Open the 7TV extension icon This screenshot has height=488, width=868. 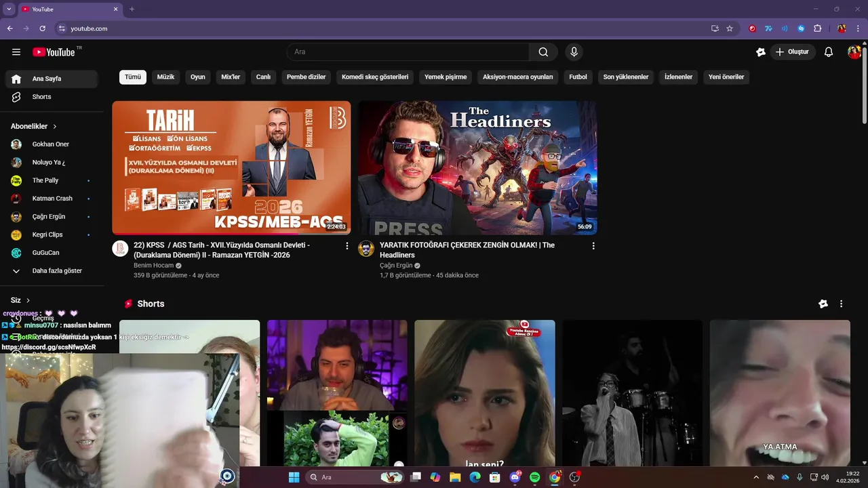(768, 28)
